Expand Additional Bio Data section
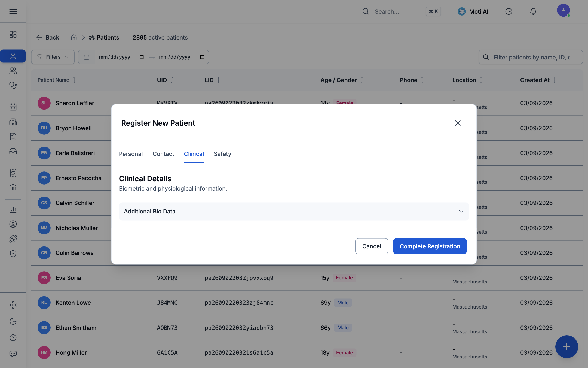The width and height of the screenshot is (588, 368). pyautogui.click(x=294, y=211)
